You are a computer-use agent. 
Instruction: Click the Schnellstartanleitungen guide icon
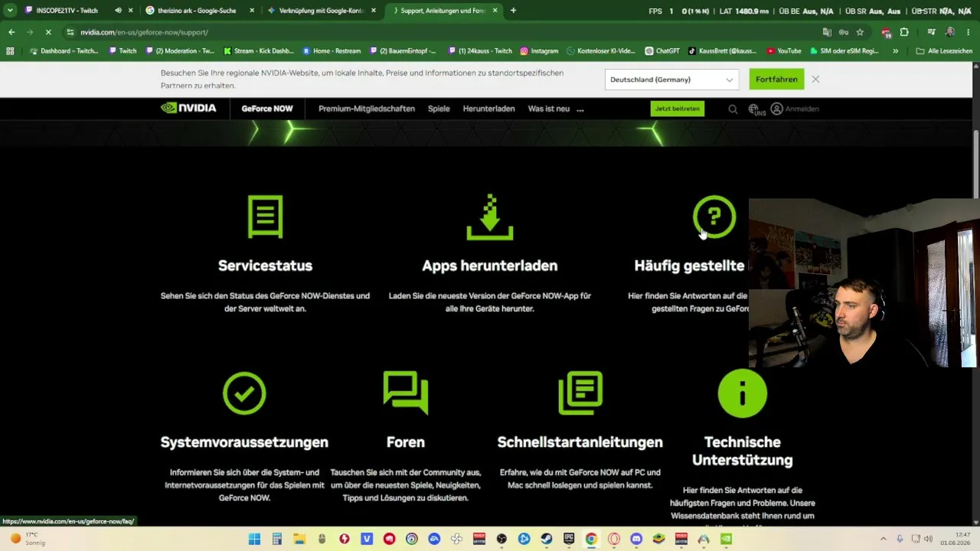[x=580, y=393]
